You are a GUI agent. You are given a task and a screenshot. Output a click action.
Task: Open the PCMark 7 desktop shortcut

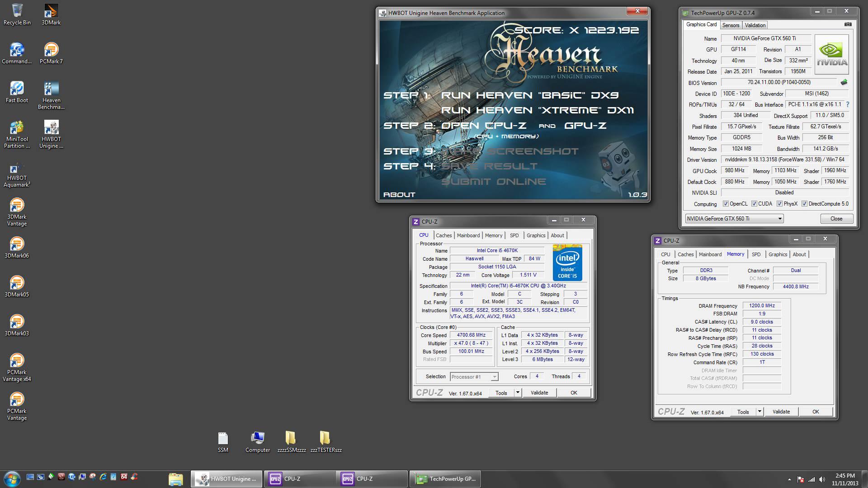(x=51, y=53)
